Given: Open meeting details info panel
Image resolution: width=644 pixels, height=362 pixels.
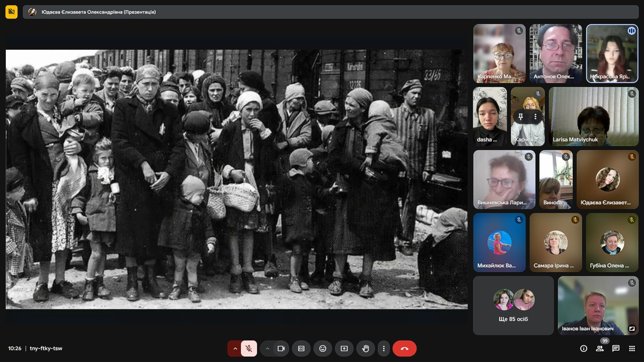Looking at the screenshot, I should click(x=584, y=349).
